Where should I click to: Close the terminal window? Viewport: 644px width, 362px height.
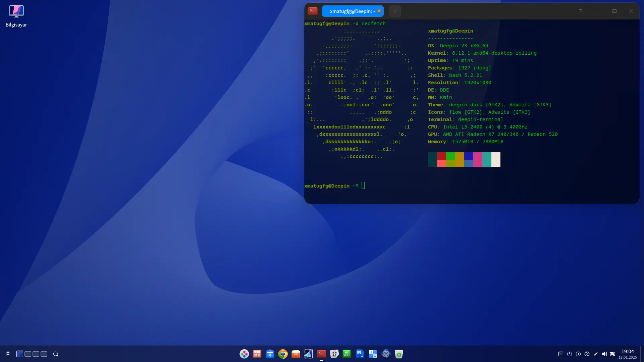[x=631, y=11]
